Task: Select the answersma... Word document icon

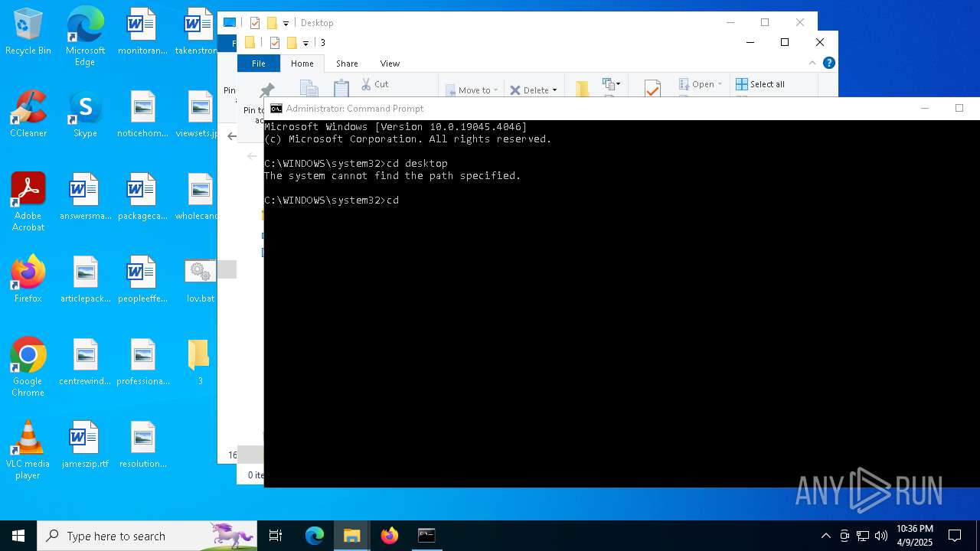Action: (85, 197)
